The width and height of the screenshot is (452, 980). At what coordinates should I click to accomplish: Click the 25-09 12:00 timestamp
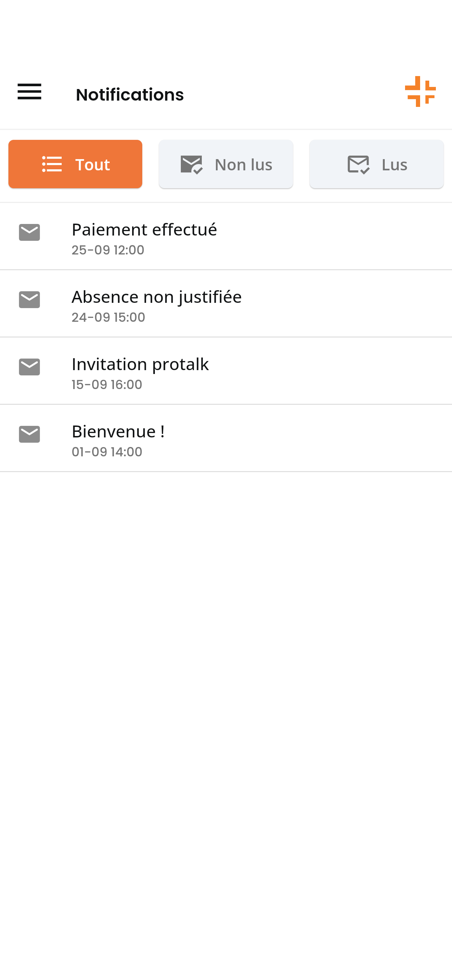[108, 250]
